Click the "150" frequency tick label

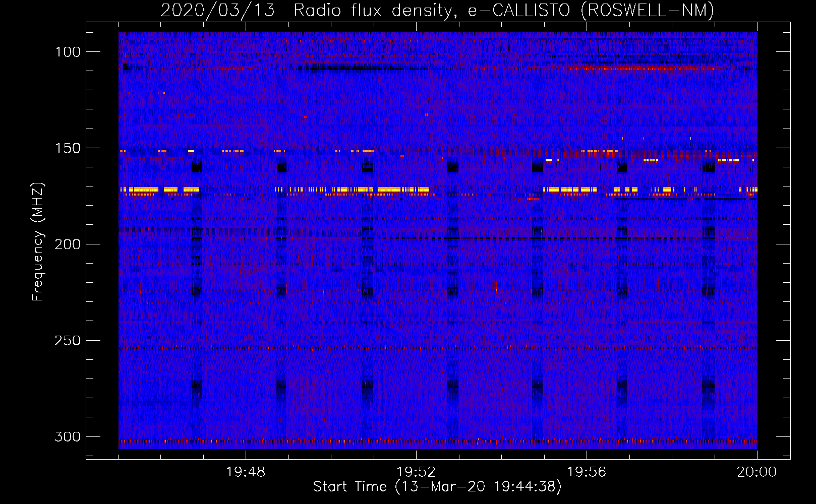tap(68, 148)
